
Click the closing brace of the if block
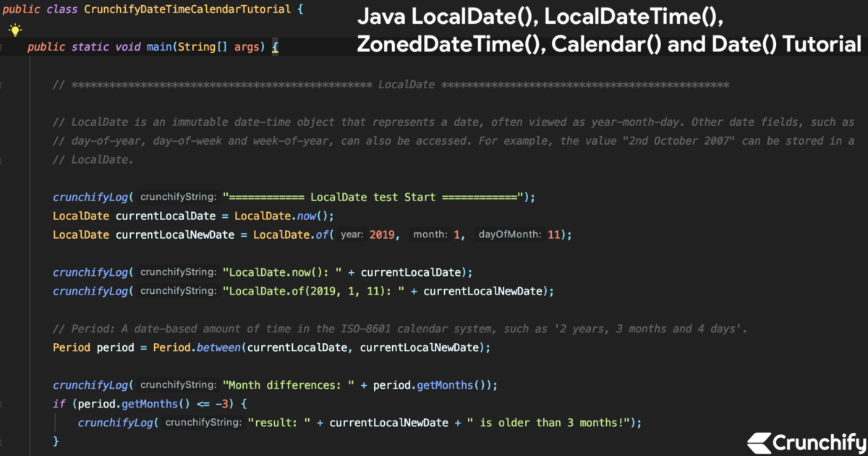[56, 440]
